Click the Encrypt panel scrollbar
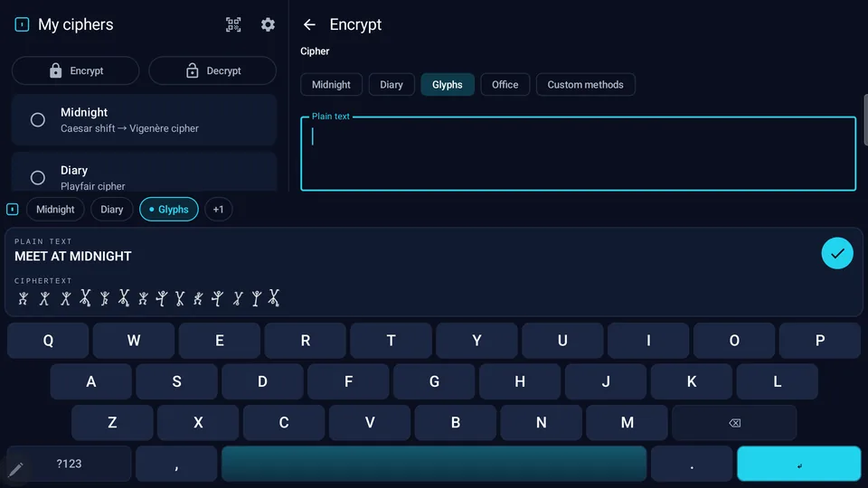 865,120
